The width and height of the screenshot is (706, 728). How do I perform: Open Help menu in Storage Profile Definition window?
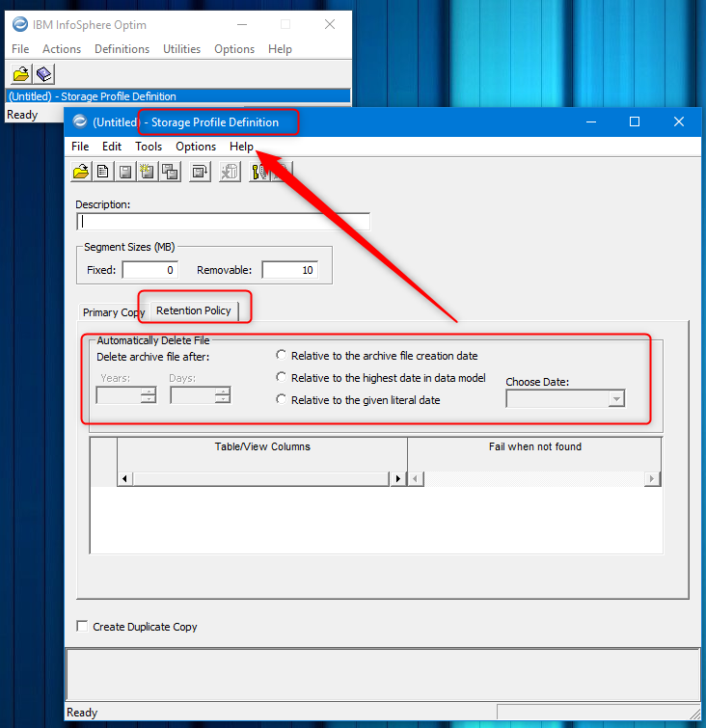[x=241, y=147]
